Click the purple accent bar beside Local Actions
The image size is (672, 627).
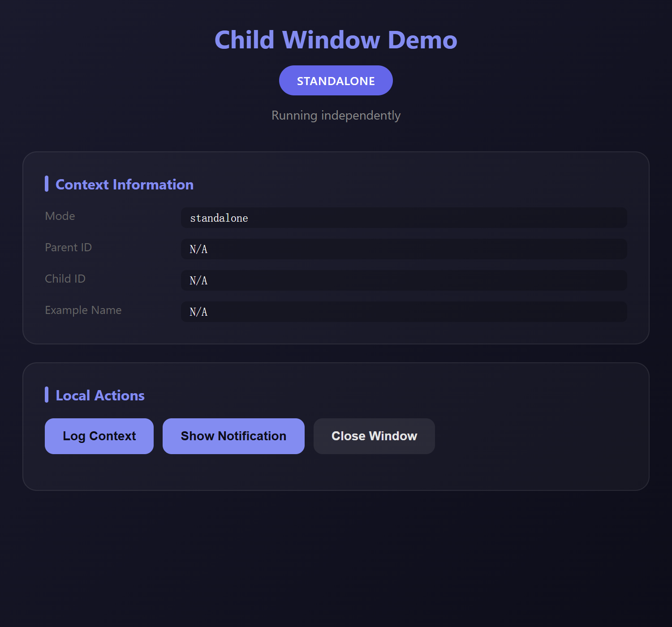pos(47,395)
